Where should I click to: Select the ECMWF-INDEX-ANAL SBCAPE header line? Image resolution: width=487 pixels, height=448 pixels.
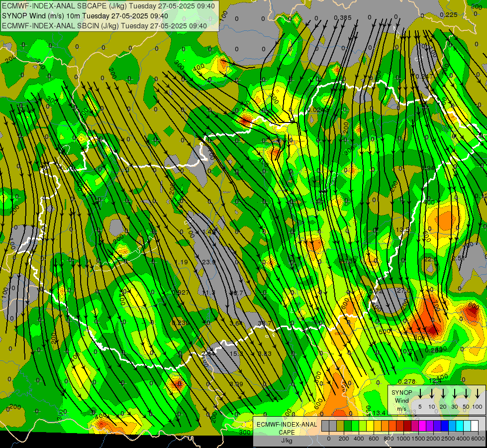pyautogui.click(x=108, y=6)
